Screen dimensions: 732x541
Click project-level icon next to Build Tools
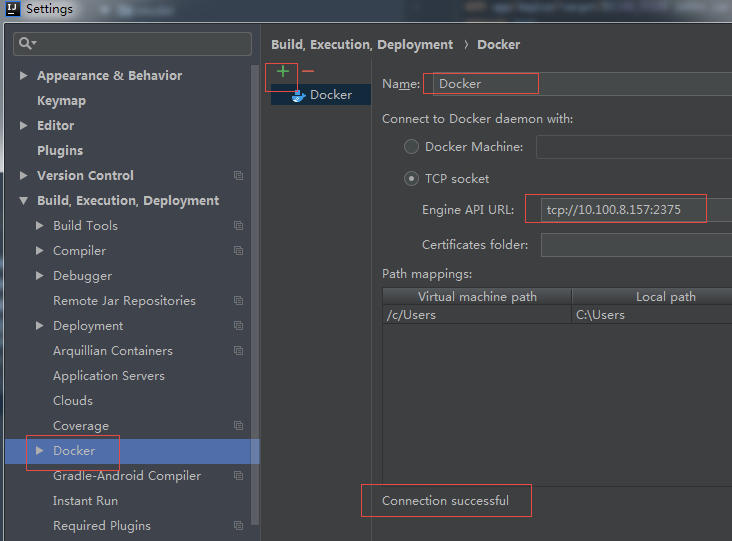click(x=238, y=225)
